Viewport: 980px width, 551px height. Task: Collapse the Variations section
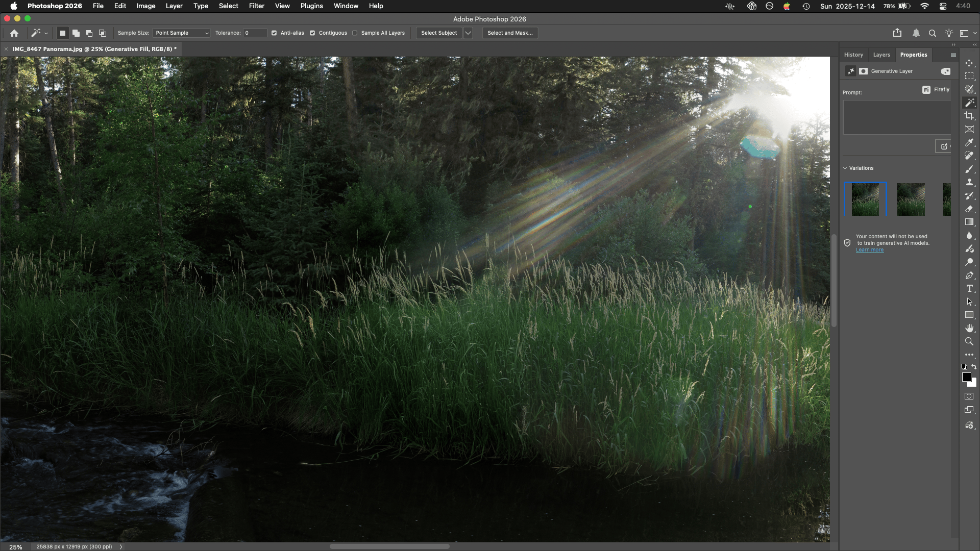point(845,168)
